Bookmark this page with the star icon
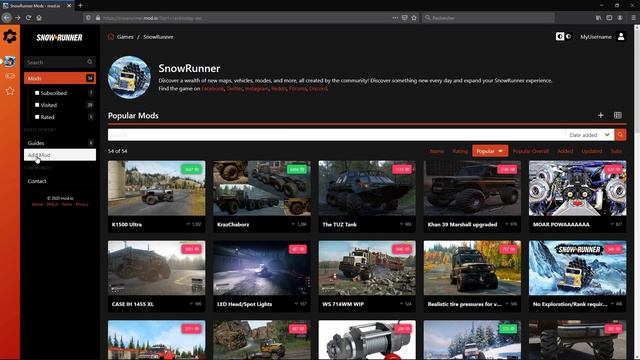Image resolution: width=640 pixels, height=360 pixels. (414, 18)
